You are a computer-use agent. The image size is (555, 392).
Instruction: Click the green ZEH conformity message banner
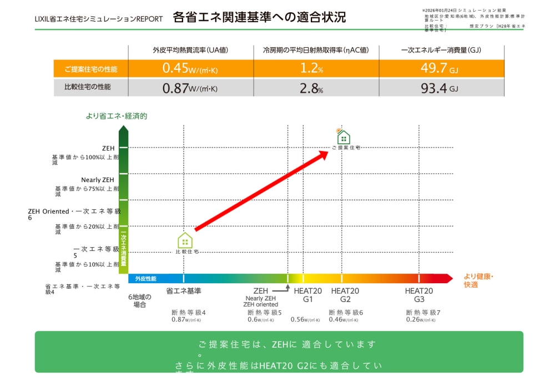click(x=279, y=352)
